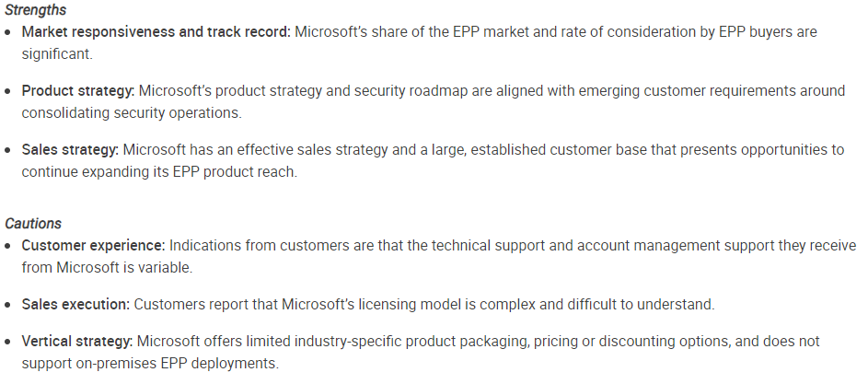
Task: Click the phrase 'on-premises EPP deployments'
Action: pos(174,363)
